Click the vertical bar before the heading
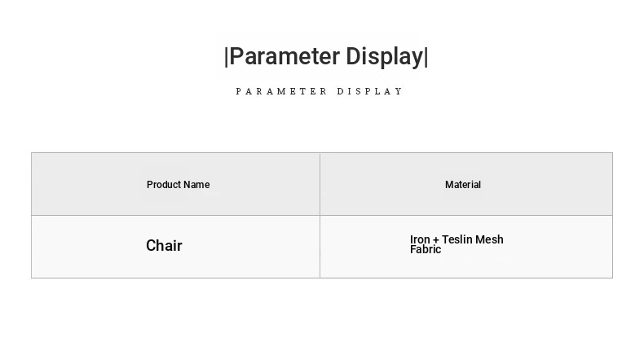 tap(226, 56)
